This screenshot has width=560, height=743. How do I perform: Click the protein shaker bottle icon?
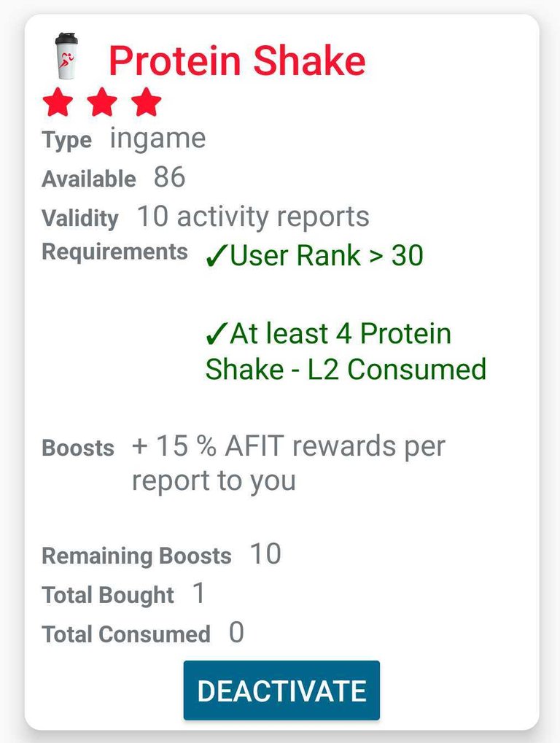[x=66, y=55]
